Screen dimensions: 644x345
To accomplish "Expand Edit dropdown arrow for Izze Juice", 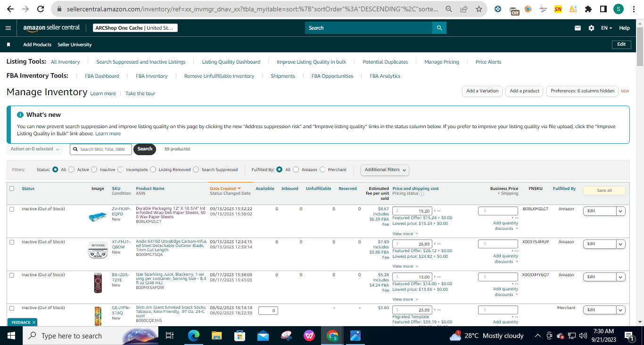I will [x=621, y=277].
